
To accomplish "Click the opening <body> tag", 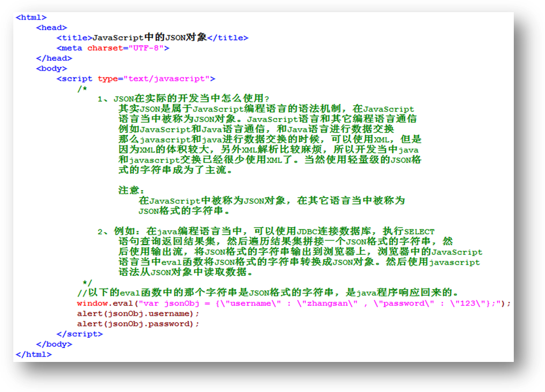I will click(51, 69).
